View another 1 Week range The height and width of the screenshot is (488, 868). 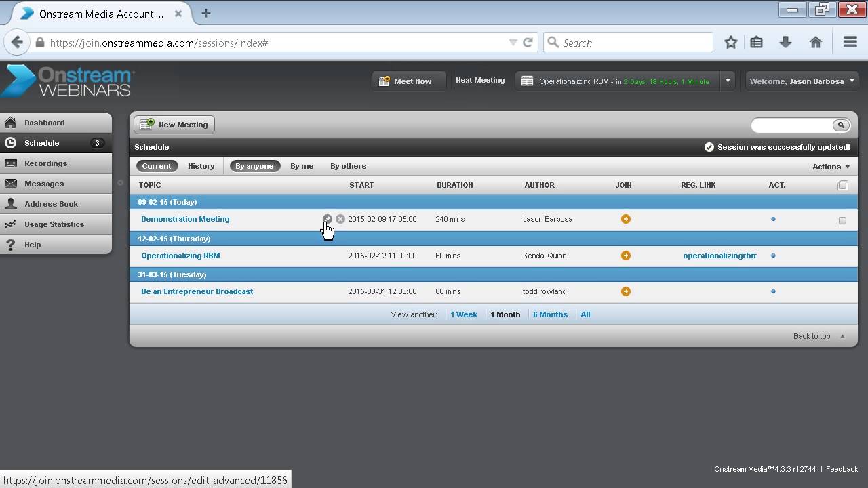coord(464,314)
